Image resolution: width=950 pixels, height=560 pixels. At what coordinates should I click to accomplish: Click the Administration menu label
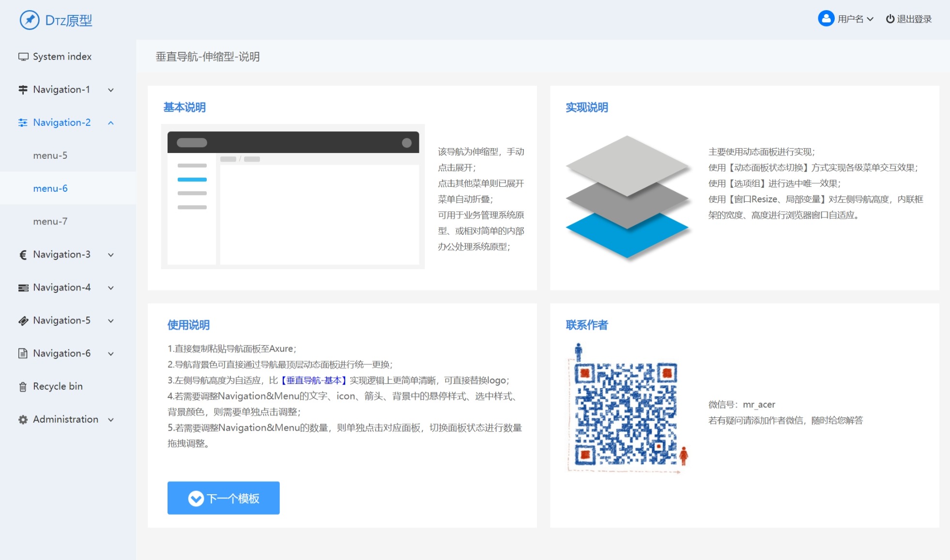pos(65,419)
